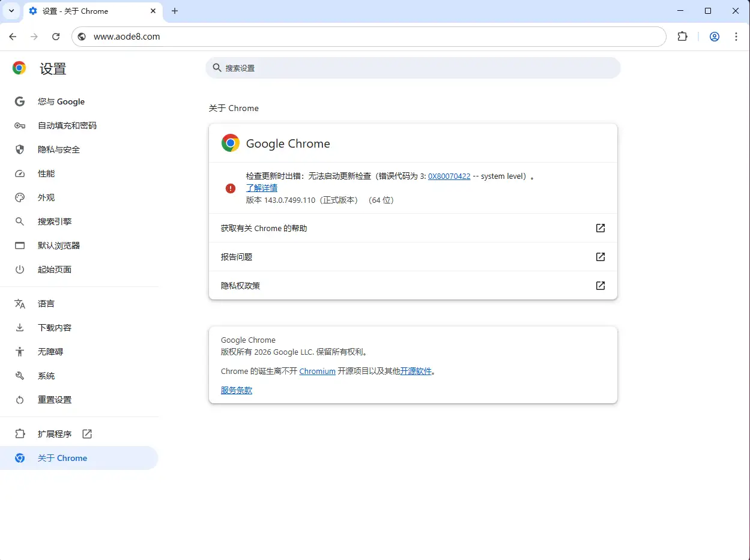This screenshot has width=750, height=560.
Task: Open Chrome's three-dot menu
Action: [736, 37]
